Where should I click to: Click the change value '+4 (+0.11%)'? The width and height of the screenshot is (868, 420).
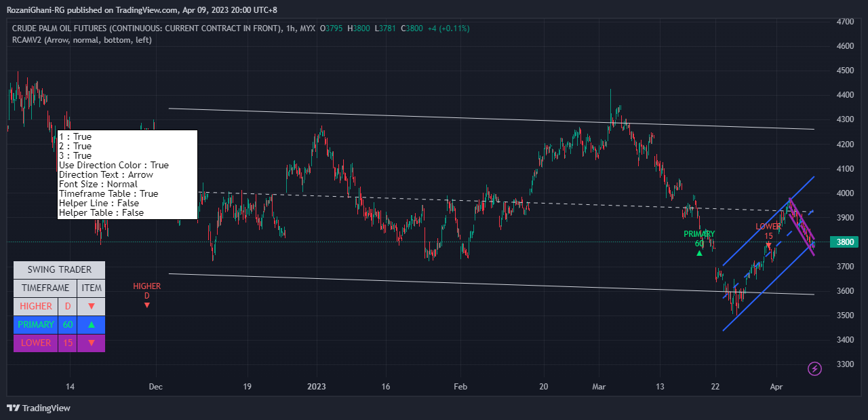click(x=448, y=28)
